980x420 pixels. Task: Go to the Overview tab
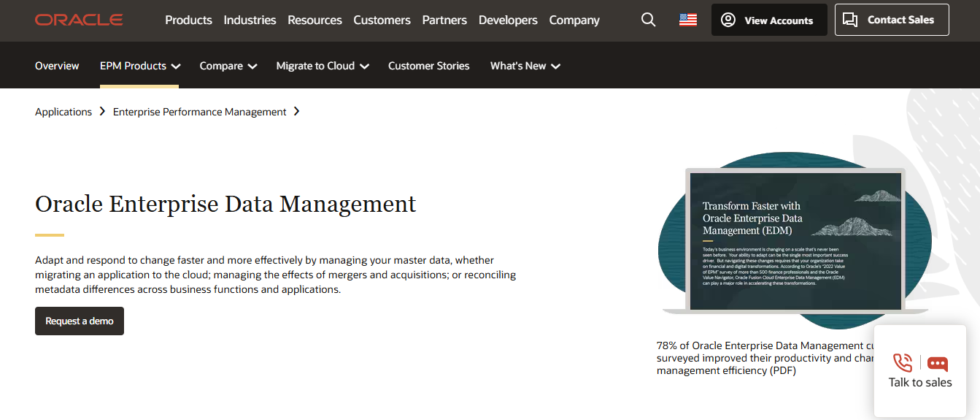57,66
